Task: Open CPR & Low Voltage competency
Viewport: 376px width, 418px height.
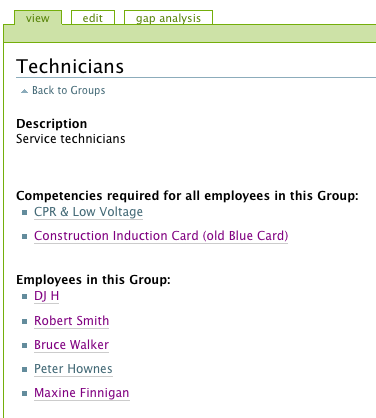Action: pos(88,212)
